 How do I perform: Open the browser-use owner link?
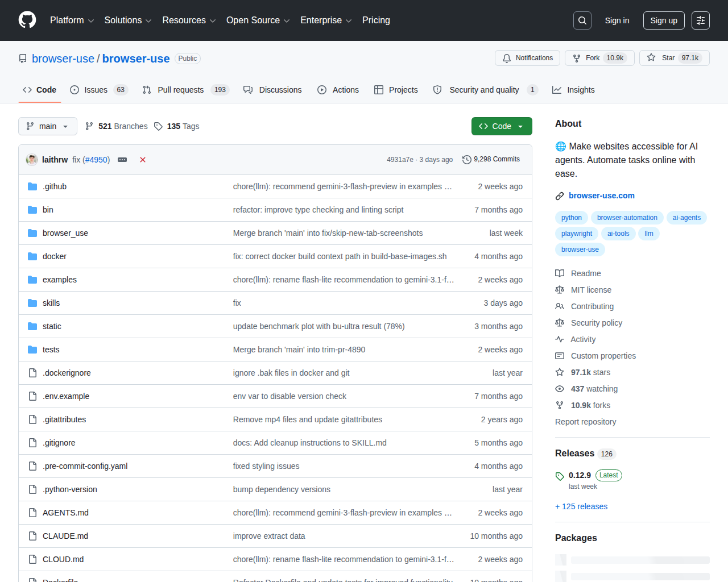(x=63, y=59)
